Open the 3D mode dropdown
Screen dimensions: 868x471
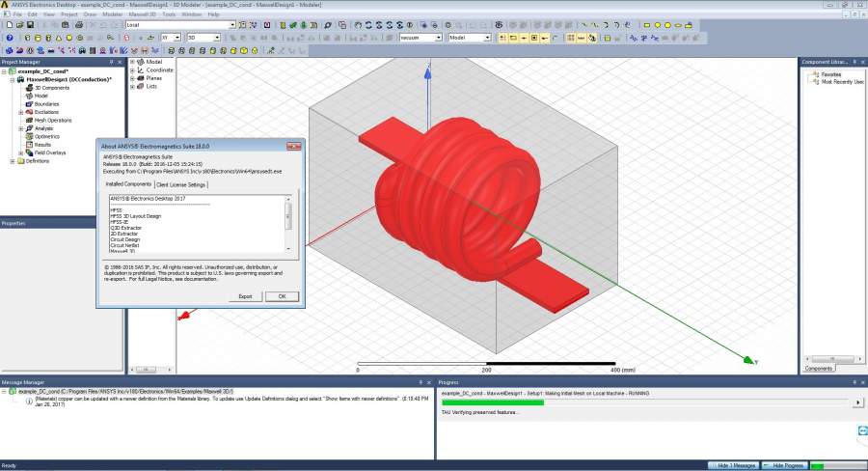click(217, 38)
